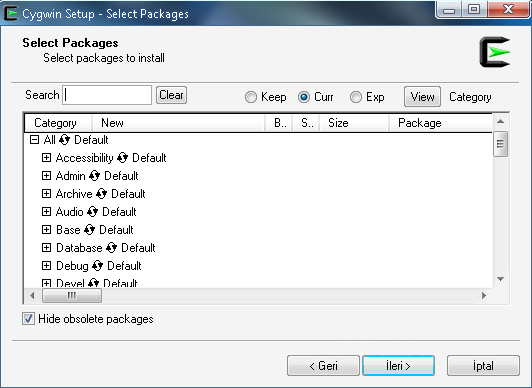Viewport: 532px width, 388px height.
Task: Click the Archive category label
Action: (74, 194)
